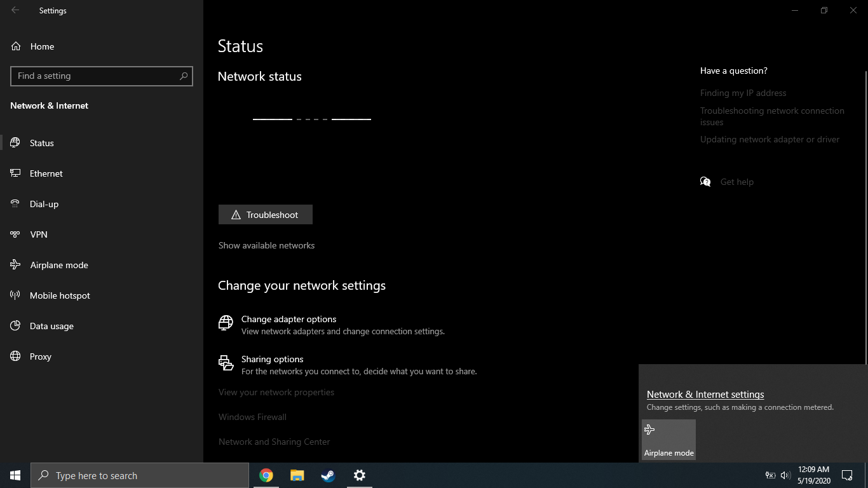Click the taskbar Type here to search box
Screen dimensions: 868x488
[140, 475]
